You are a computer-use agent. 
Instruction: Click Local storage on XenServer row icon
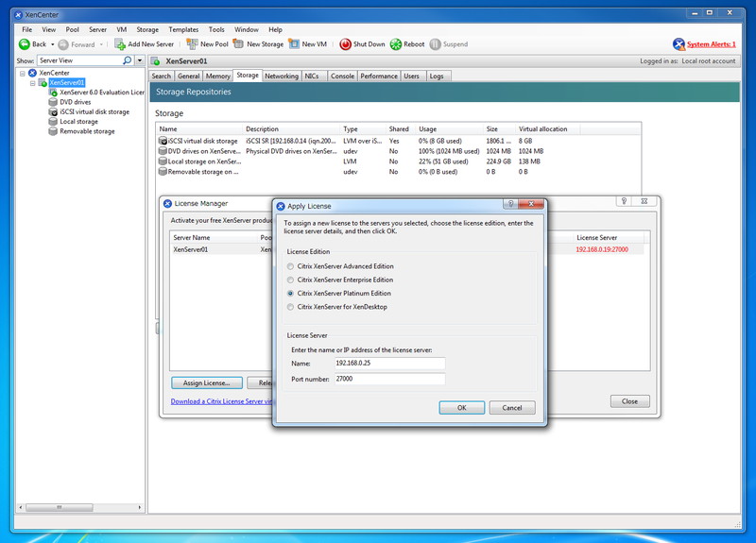163,161
